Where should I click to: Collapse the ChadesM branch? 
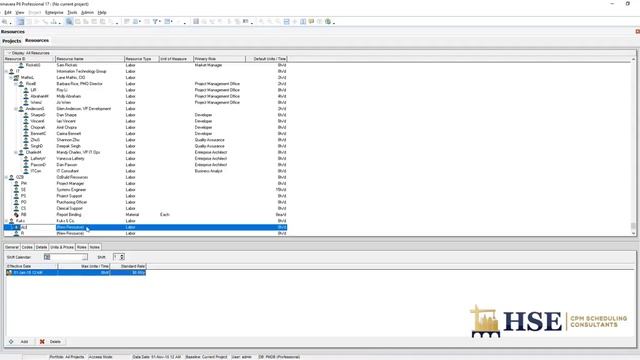pyautogui.click(x=16, y=152)
